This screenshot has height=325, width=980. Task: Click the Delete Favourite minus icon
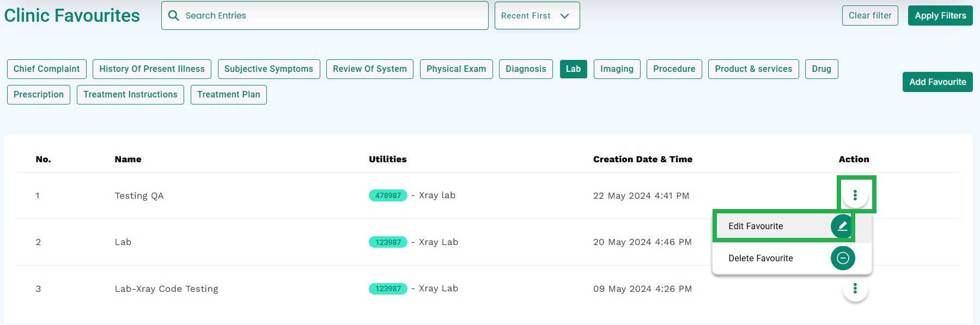(x=843, y=258)
